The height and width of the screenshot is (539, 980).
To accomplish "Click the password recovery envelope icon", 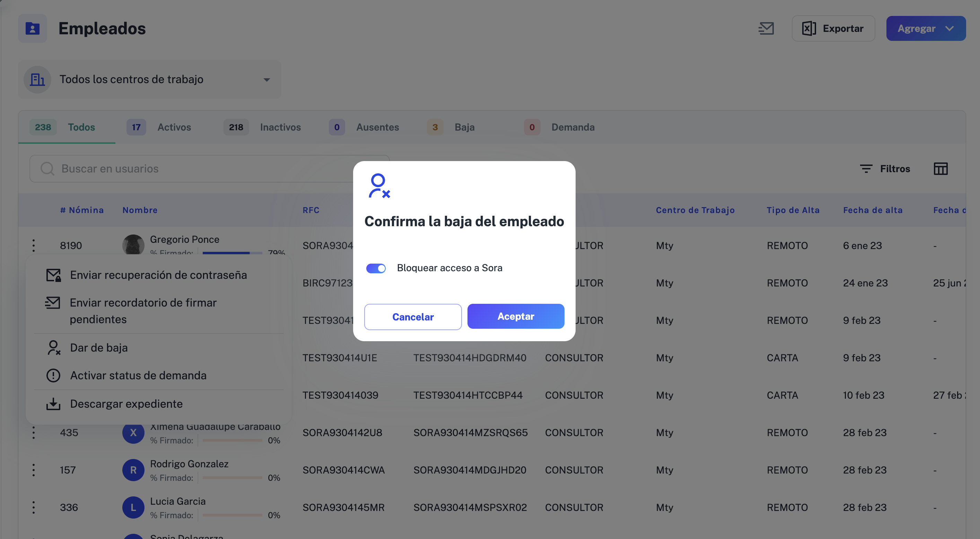I will coord(53,275).
